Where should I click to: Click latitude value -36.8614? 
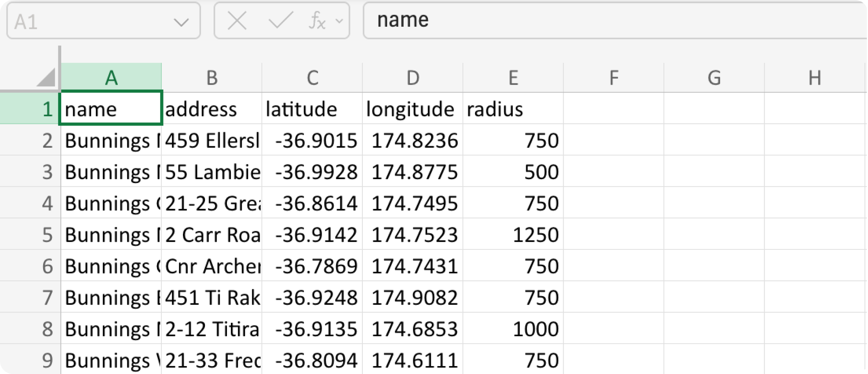click(x=312, y=202)
